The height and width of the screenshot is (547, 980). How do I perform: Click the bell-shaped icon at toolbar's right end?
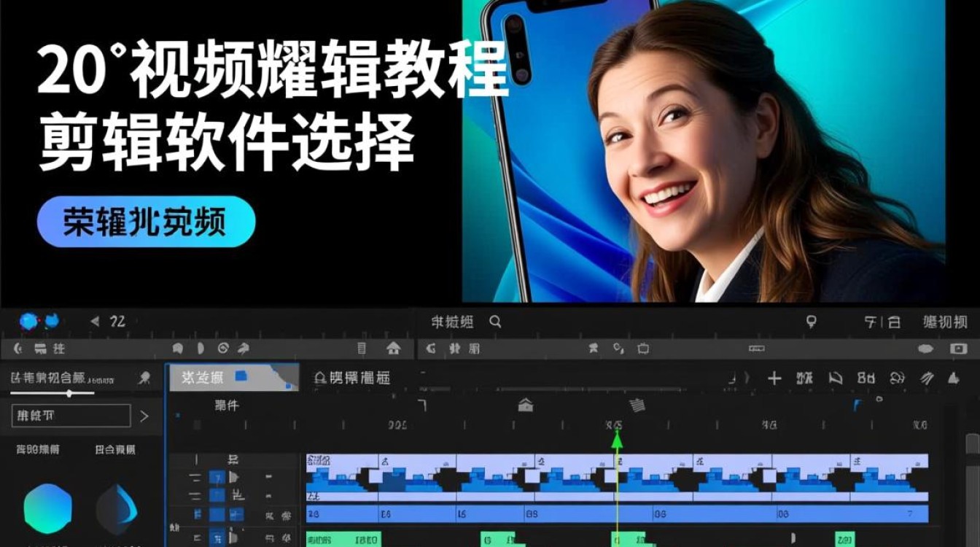coord(953,378)
